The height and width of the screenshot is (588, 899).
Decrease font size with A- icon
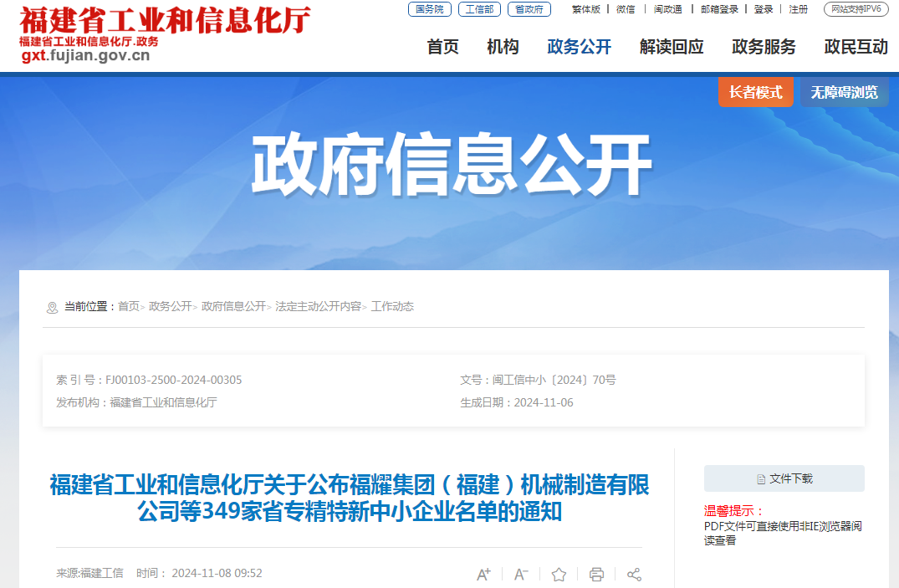[521, 575]
